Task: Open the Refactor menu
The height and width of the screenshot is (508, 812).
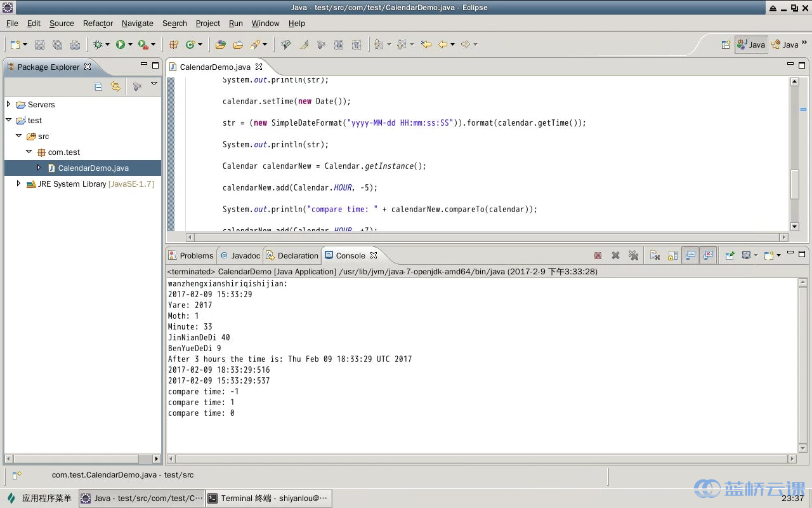Action: [98, 23]
